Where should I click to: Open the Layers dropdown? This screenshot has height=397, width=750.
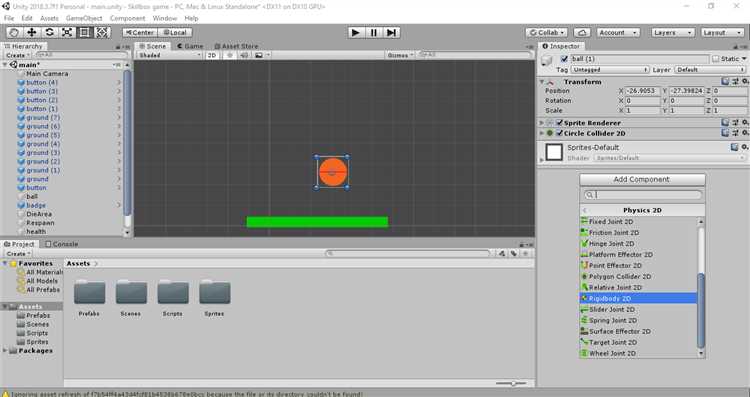(x=673, y=33)
